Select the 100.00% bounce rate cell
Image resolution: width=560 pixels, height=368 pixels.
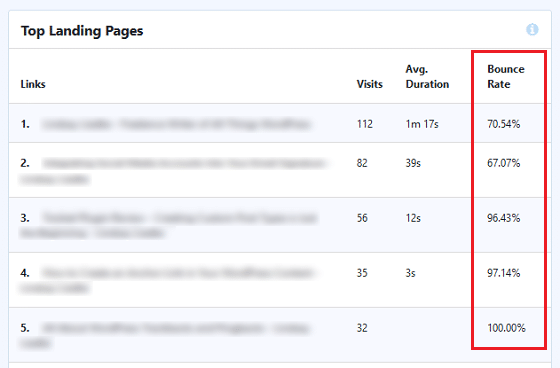pyautogui.click(x=506, y=328)
